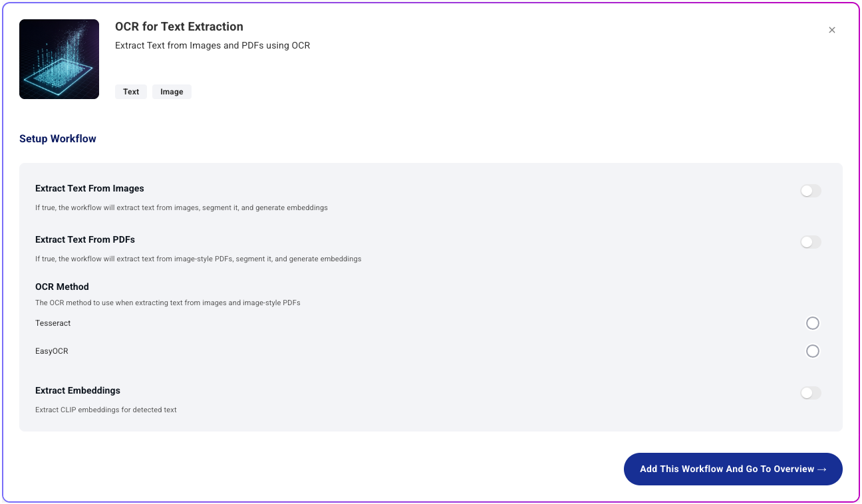Click the Tesseract option text
Image resolution: width=862 pixels, height=504 pixels.
tap(53, 323)
